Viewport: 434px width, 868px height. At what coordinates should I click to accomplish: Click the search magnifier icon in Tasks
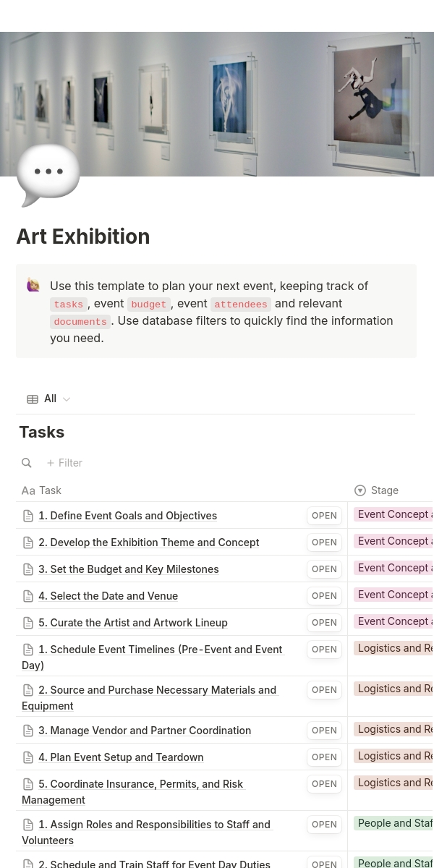[x=27, y=463]
